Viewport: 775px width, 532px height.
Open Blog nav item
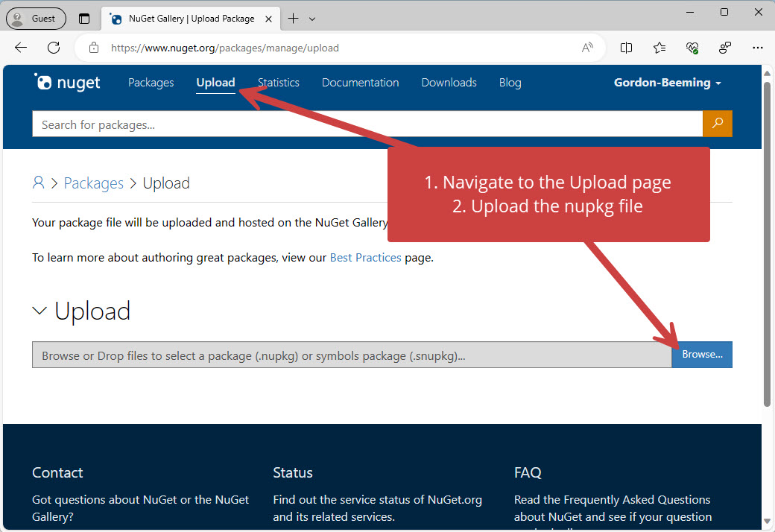(x=510, y=83)
